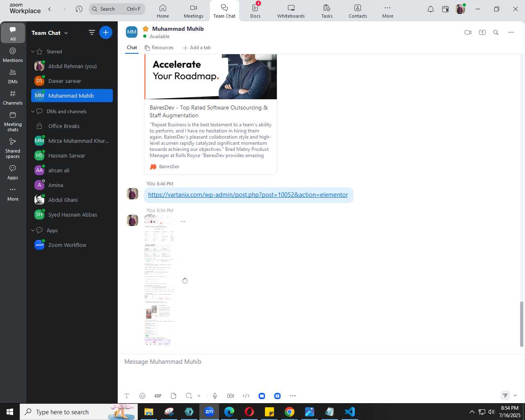Open Apps in left sidebar

coord(13,172)
